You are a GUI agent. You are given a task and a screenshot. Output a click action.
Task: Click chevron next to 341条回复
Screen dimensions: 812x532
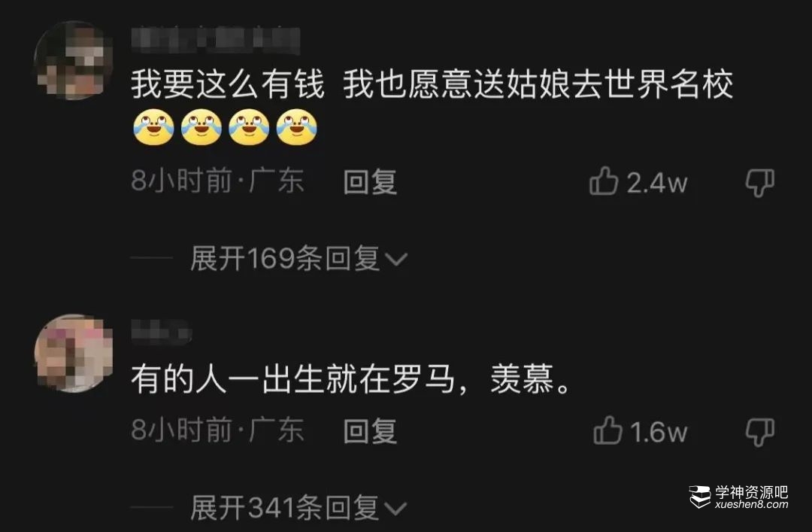[x=396, y=508]
